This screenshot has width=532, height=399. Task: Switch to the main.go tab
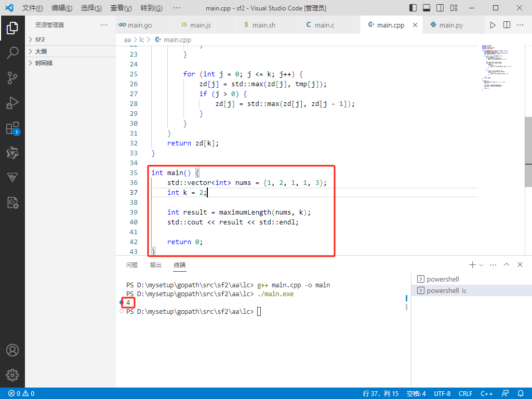point(144,25)
